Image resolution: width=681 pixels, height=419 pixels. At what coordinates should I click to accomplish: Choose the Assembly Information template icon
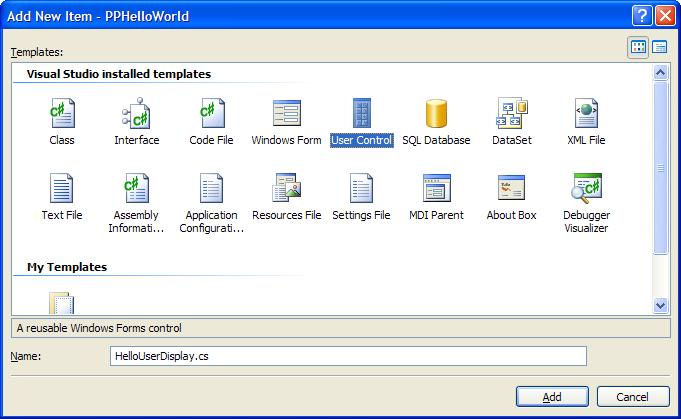click(136, 188)
